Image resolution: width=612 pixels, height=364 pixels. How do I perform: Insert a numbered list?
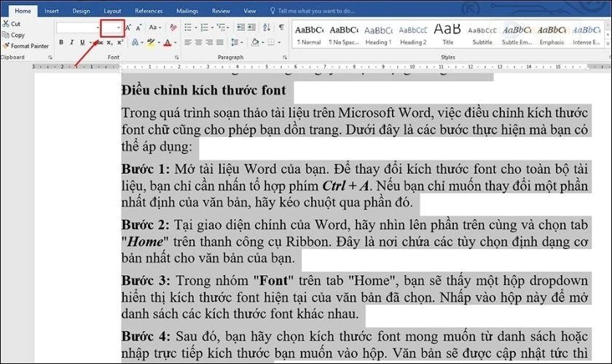pos(204,28)
